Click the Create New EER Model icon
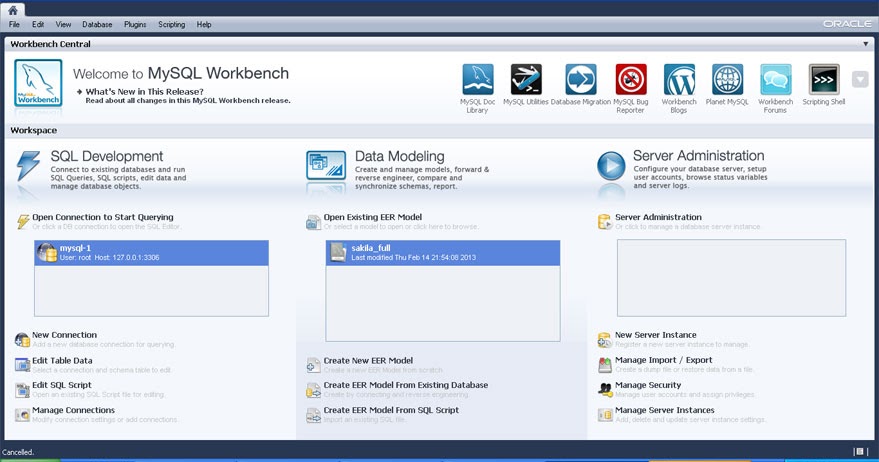 [x=313, y=365]
